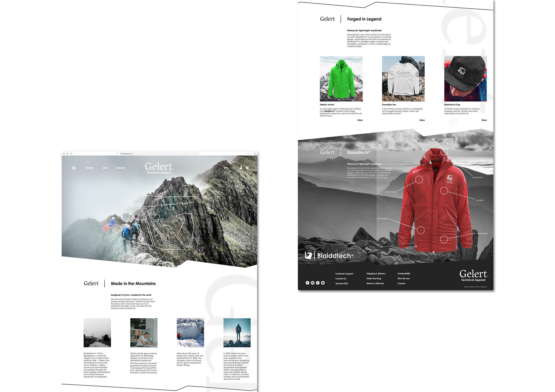Open the MEN navigation menu
This screenshot has height=392, width=555.
[x=105, y=168]
